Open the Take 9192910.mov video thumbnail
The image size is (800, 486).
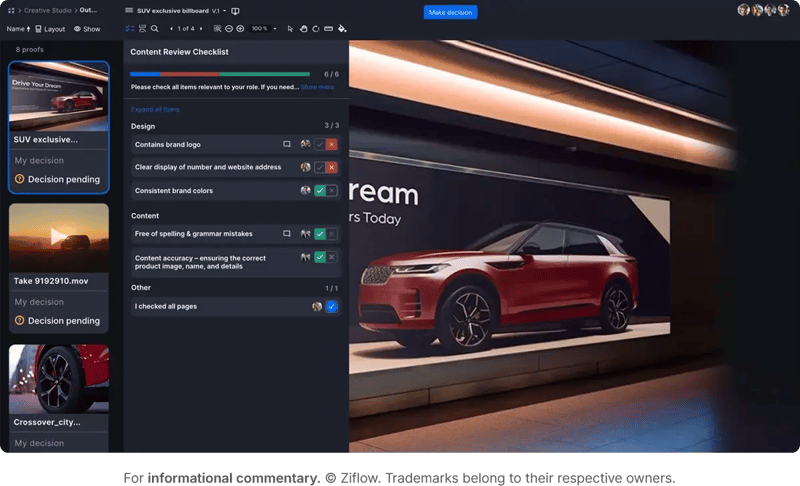pos(59,238)
